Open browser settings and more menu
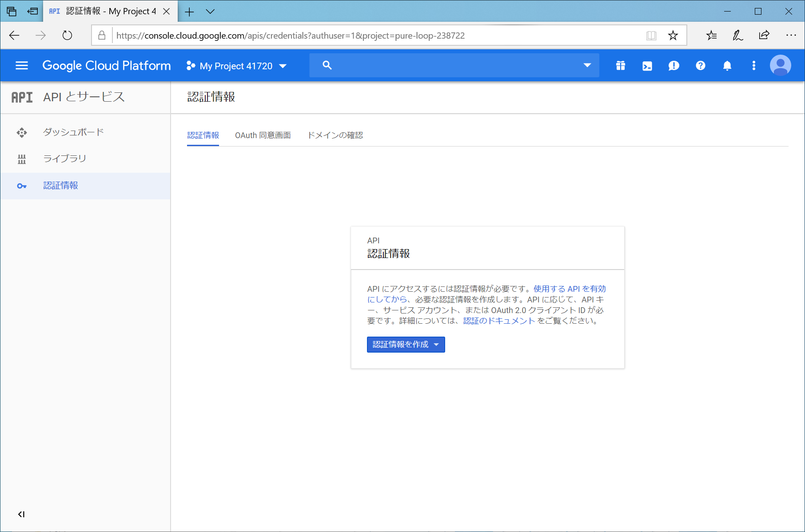The width and height of the screenshot is (805, 532). point(791,36)
